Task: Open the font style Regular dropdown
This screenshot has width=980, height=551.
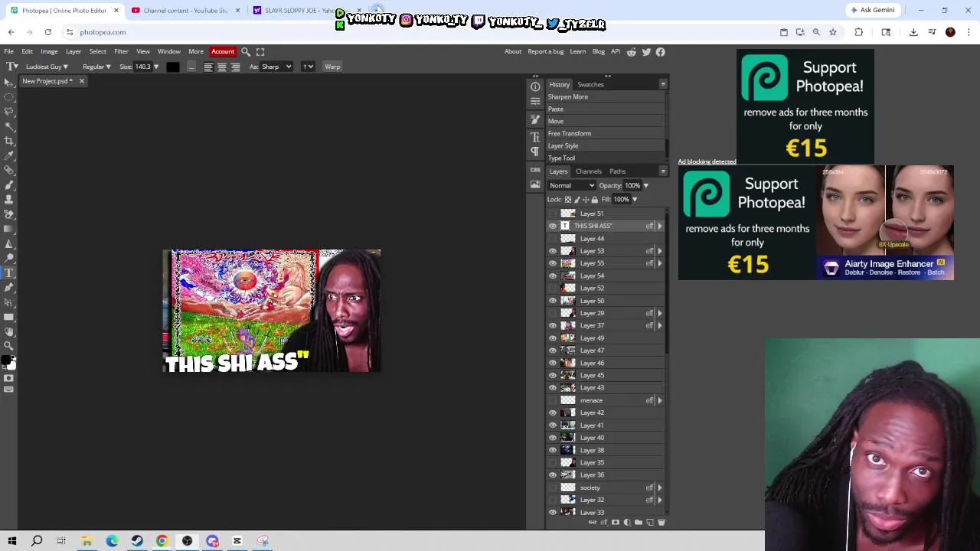Action: [96, 67]
